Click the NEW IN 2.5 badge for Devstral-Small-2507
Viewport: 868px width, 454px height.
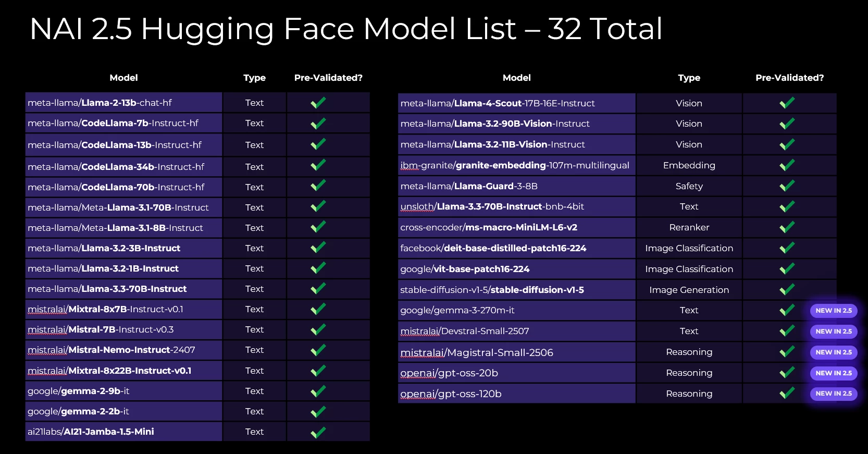click(x=834, y=332)
